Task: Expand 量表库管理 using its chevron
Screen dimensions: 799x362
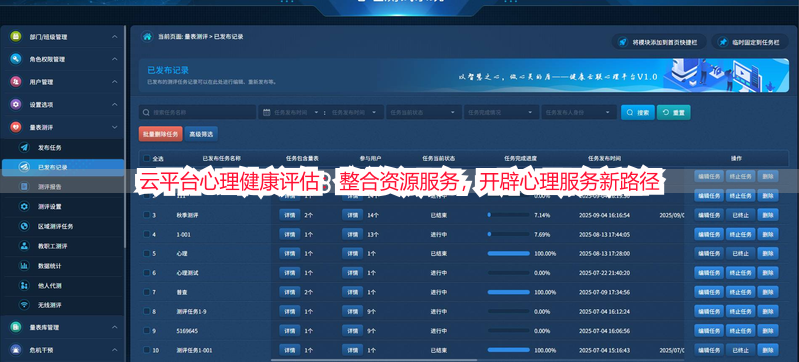Action: 115,327
